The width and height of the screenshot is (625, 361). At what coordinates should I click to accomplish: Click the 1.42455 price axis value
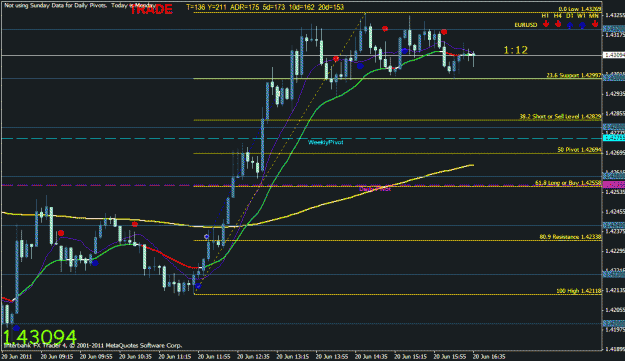615,212
